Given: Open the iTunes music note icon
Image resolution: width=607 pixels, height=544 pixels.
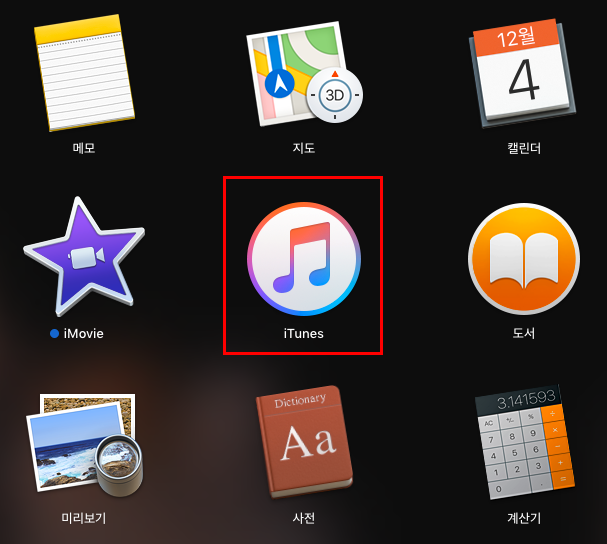Looking at the screenshot, I should click(x=304, y=259).
